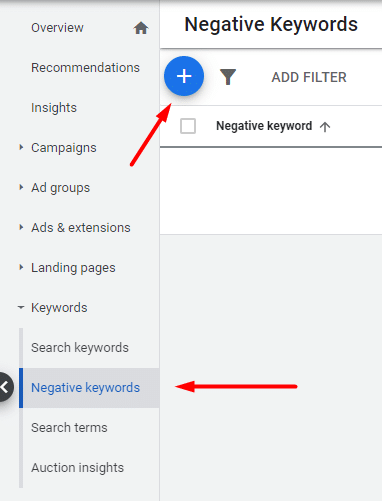Viewport: 382px width, 501px height.
Task: Open Auction insights
Action: pos(77,468)
